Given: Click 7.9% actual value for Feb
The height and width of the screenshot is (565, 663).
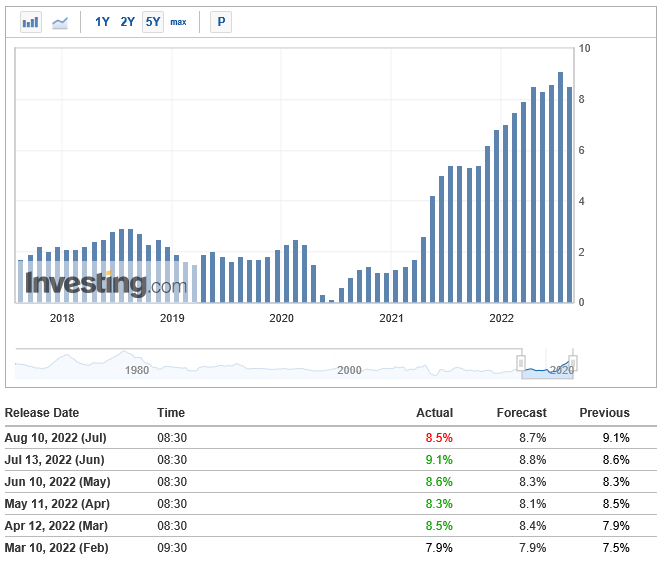Looking at the screenshot, I should (439, 548).
